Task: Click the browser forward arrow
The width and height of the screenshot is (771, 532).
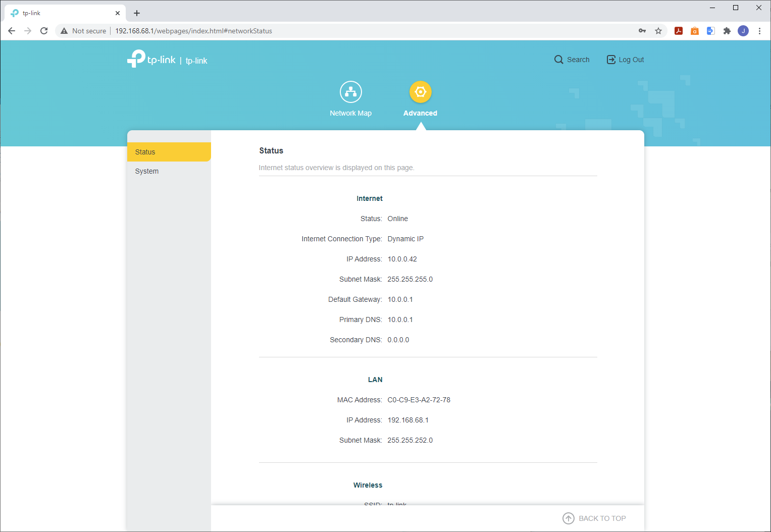Action: [28, 31]
